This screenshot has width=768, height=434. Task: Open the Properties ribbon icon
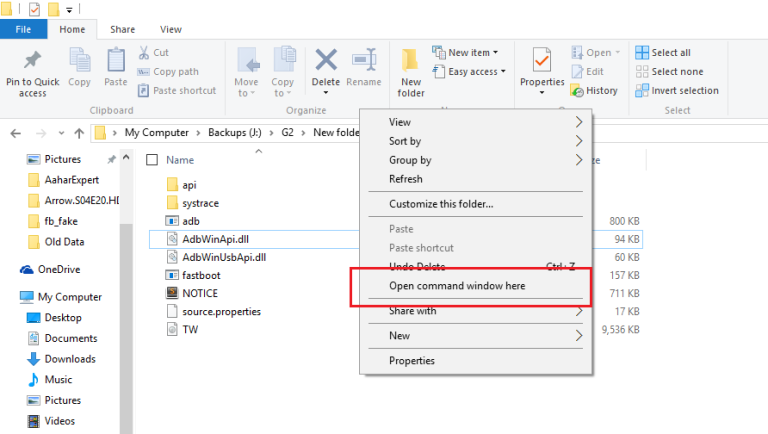[x=541, y=61]
